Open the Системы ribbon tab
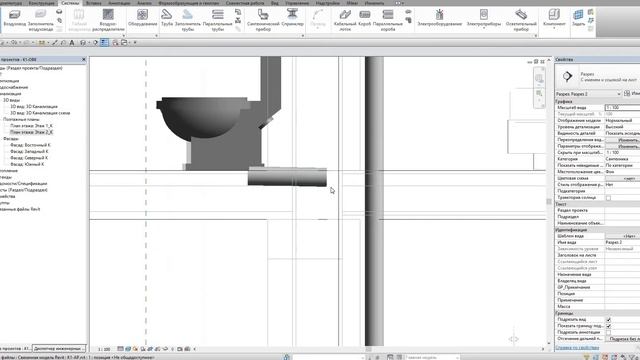This screenshot has width=640, height=360. 70,3
